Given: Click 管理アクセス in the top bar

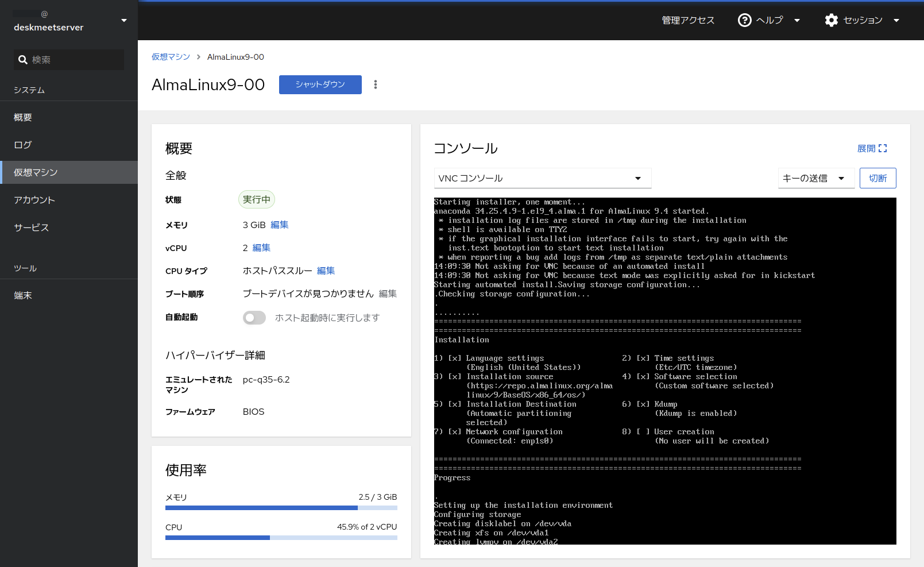Looking at the screenshot, I should pos(688,20).
